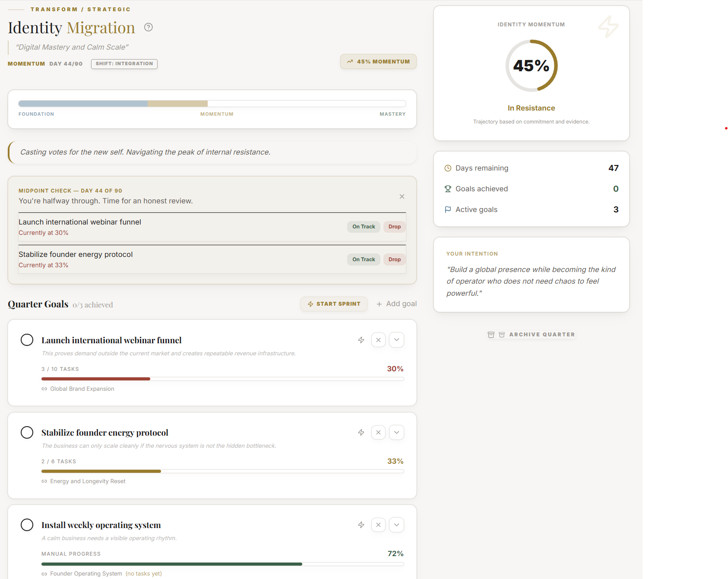Remove the webinar funnel goal with X

point(378,340)
